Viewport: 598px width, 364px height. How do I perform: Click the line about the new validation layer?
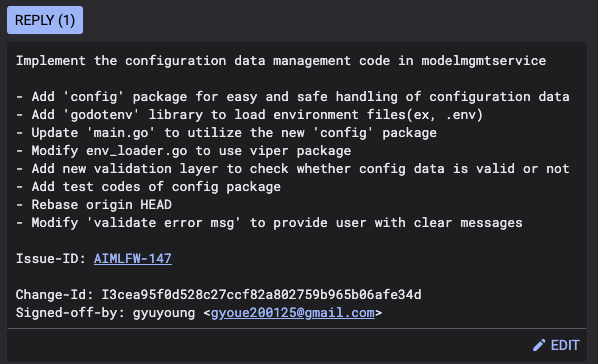(293, 169)
